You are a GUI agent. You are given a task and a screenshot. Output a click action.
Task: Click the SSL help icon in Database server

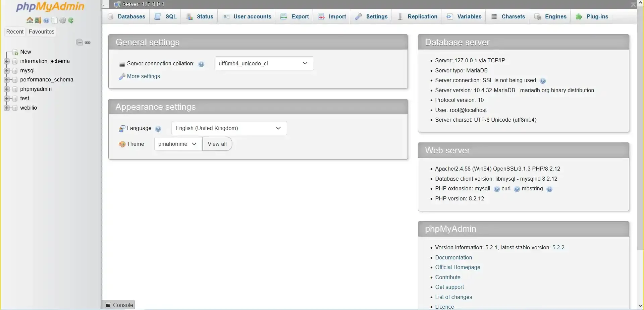pos(543,81)
